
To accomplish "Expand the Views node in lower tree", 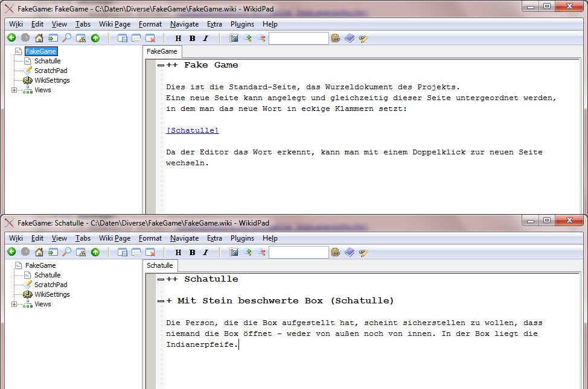I will tap(14, 304).
